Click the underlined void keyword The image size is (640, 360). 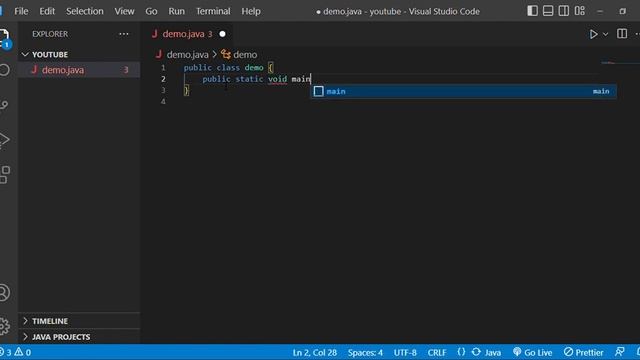point(278,79)
